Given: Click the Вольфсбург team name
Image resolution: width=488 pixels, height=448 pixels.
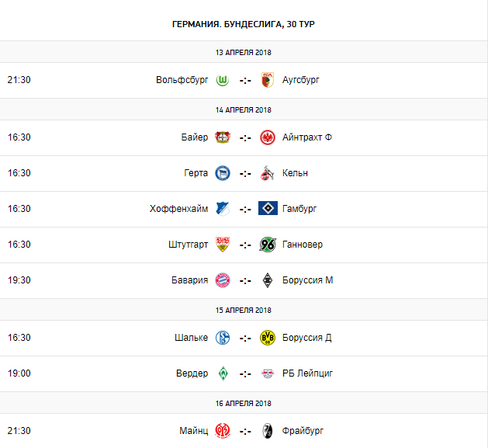Looking at the screenshot, I should tap(182, 80).
